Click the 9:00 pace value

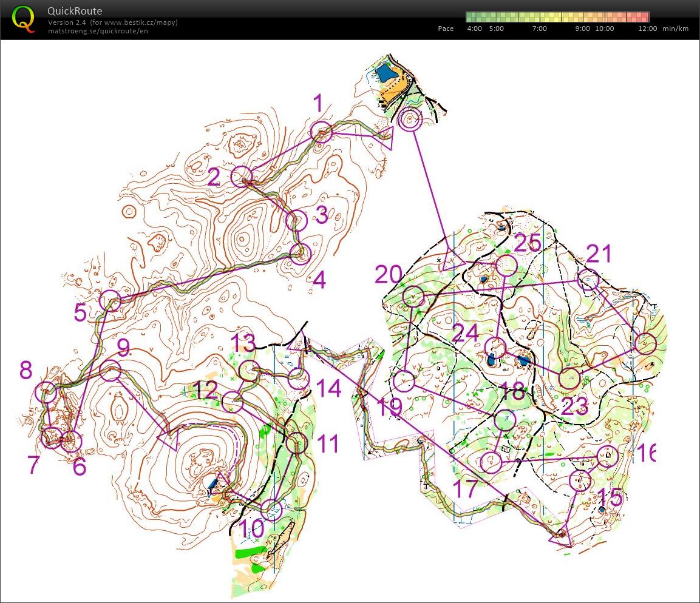(582, 29)
